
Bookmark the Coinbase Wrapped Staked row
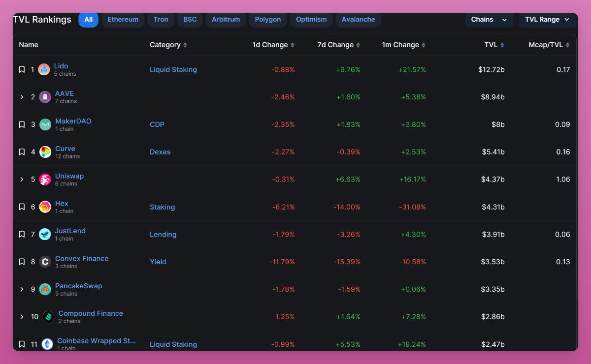22,344
